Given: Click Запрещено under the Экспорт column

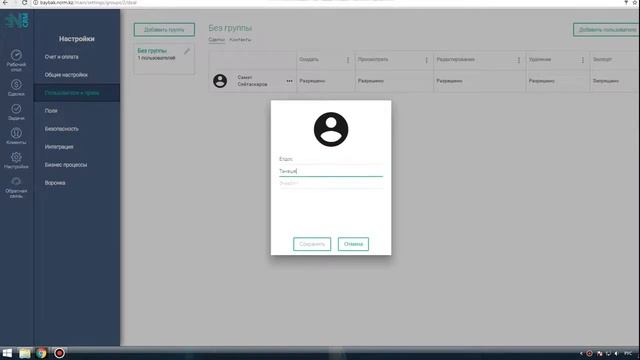Looking at the screenshot, I should [x=606, y=81].
